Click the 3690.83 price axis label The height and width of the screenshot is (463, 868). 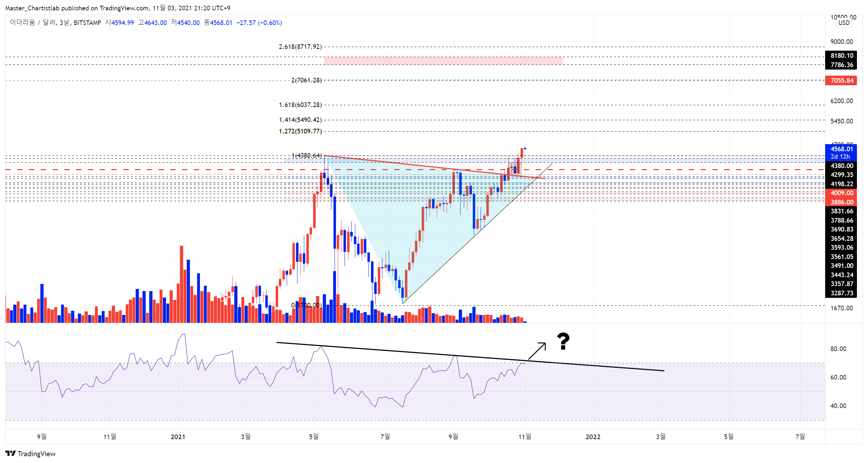click(841, 229)
